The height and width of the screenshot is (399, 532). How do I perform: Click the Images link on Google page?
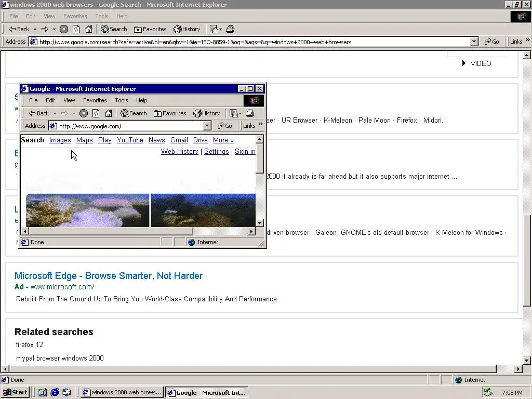(x=60, y=140)
